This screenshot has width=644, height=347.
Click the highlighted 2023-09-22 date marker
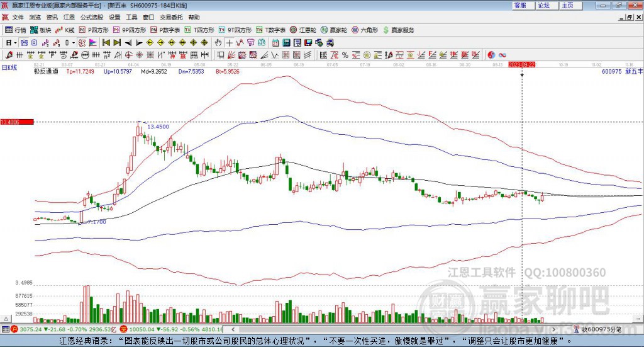(521, 64)
